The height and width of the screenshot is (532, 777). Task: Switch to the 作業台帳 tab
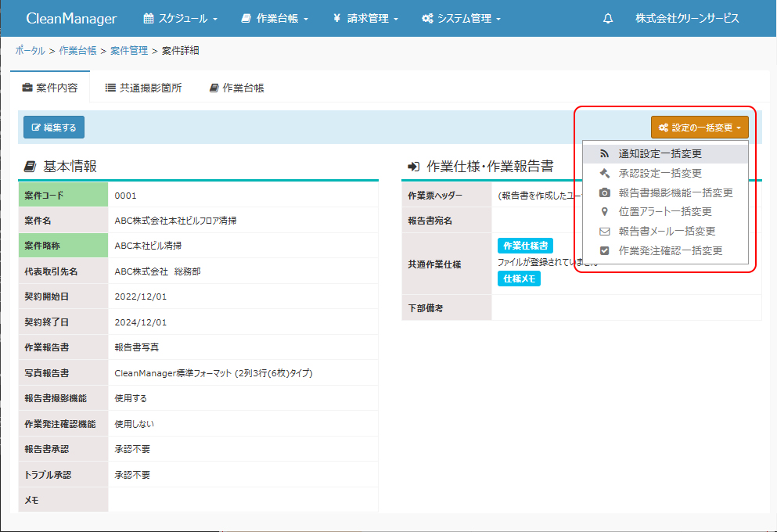[237, 88]
